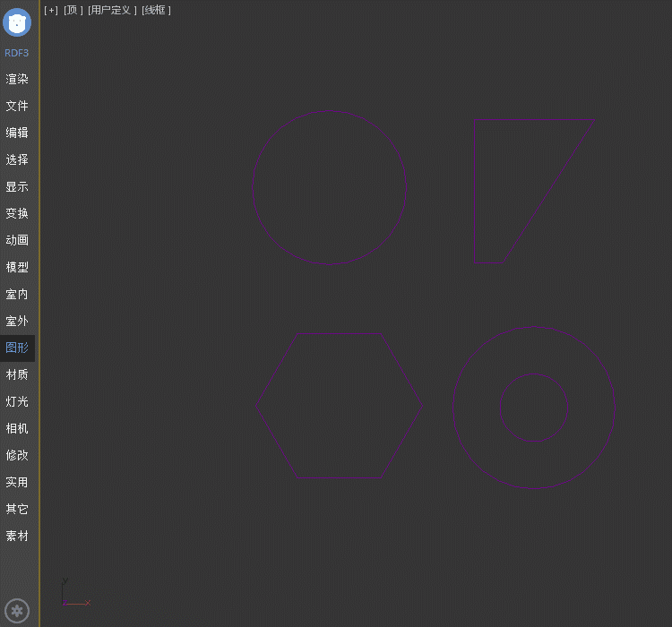Open the 材质 menu
This screenshot has height=627, width=672.
[17, 374]
